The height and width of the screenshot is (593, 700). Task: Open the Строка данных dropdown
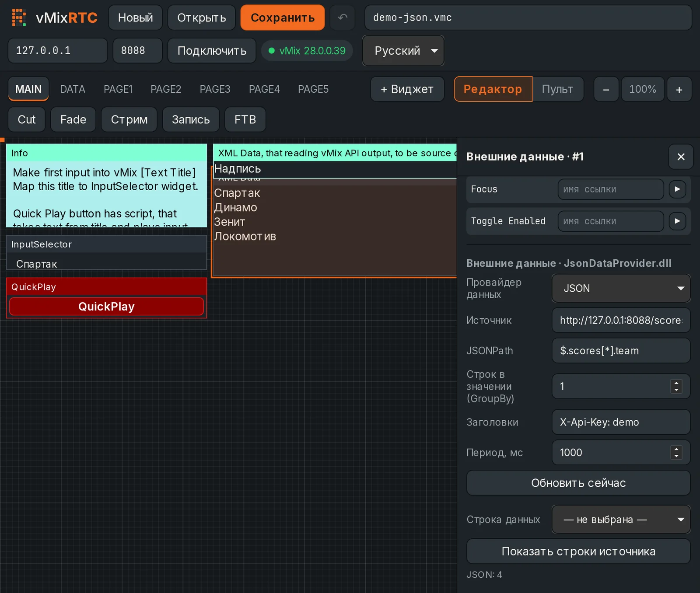pyautogui.click(x=621, y=520)
